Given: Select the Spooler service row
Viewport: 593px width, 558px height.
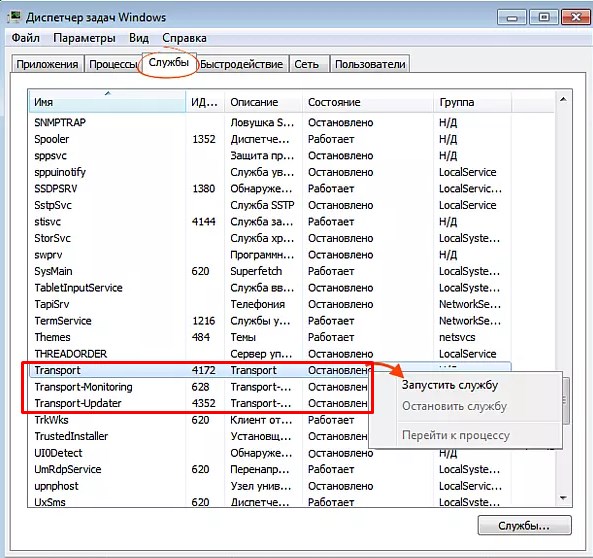Looking at the screenshot, I should click(x=270, y=139).
